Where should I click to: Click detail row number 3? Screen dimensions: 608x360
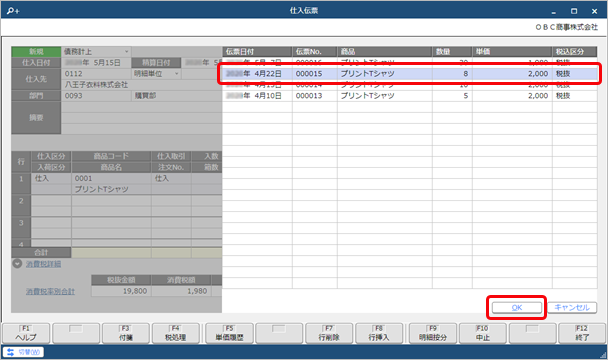pyautogui.click(x=21, y=228)
